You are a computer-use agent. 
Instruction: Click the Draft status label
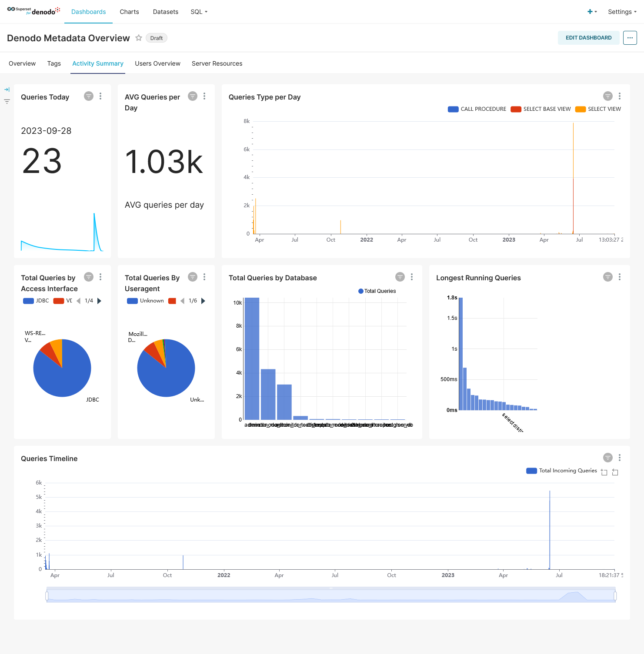[157, 38]
